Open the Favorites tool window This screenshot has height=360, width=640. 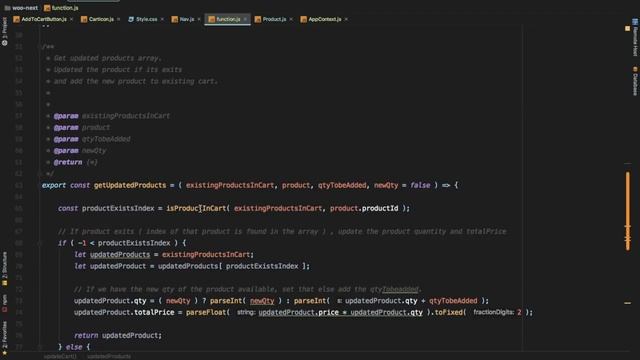click(x=4, y=338)
